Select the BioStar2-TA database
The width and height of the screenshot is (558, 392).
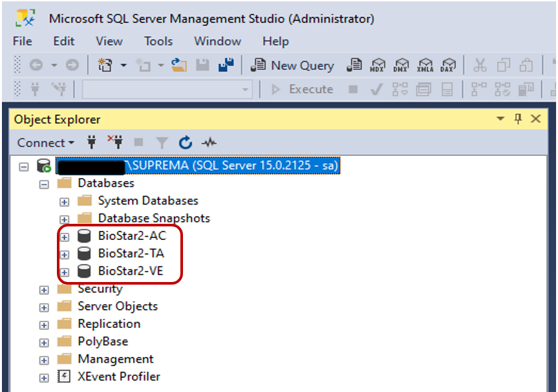131,254
